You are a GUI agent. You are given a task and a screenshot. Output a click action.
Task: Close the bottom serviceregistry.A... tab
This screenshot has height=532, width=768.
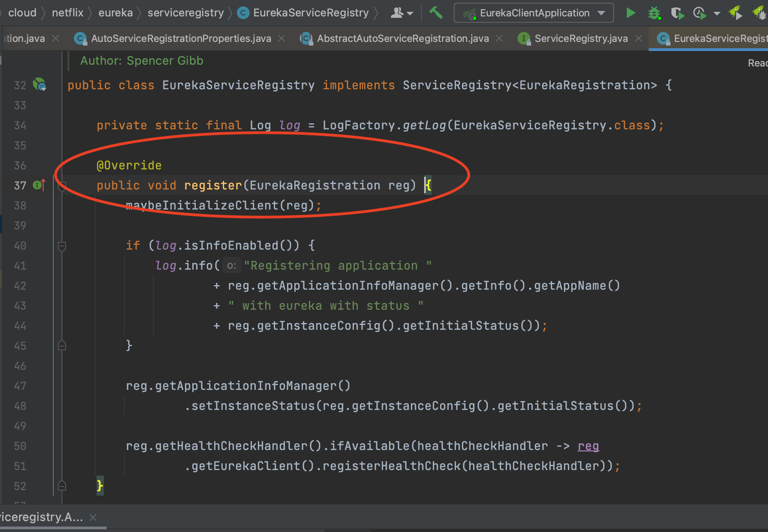(x=93, y=517)
